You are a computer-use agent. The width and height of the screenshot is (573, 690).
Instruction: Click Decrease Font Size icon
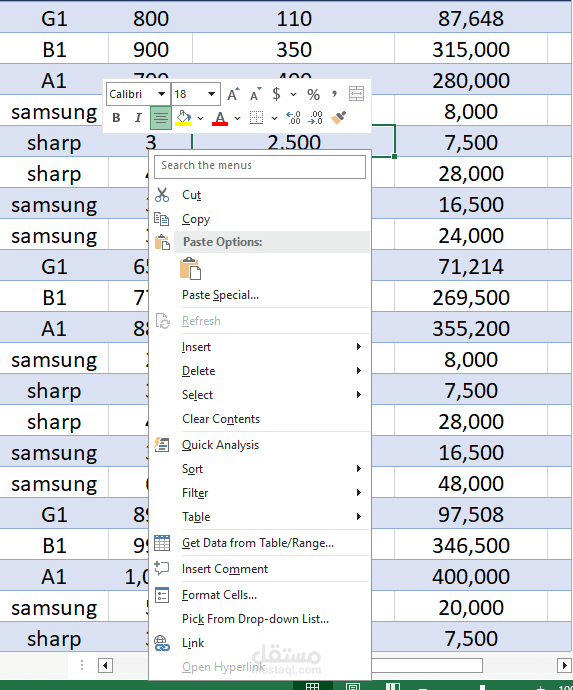pyautogui.click(x=255, y=94)
